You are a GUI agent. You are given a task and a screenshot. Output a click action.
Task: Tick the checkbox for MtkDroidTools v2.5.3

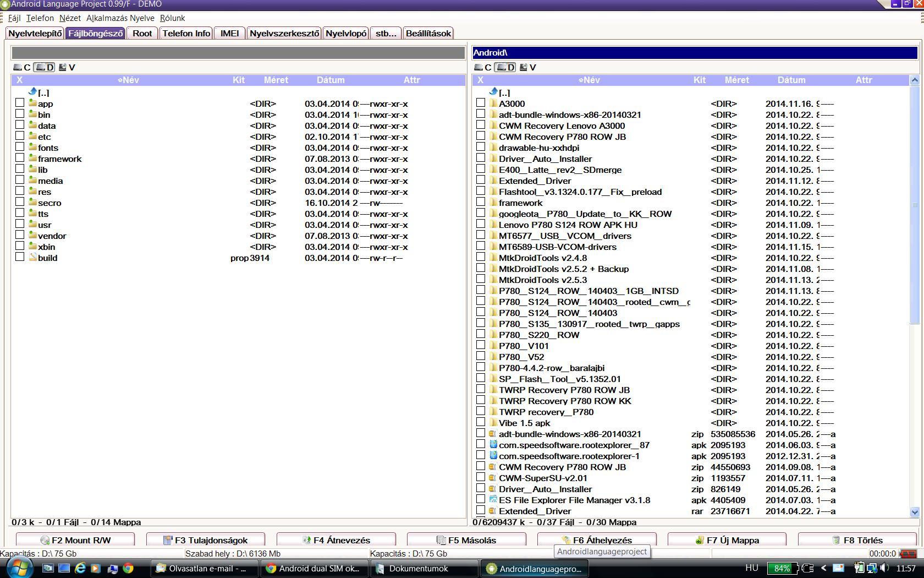point(481,279)
